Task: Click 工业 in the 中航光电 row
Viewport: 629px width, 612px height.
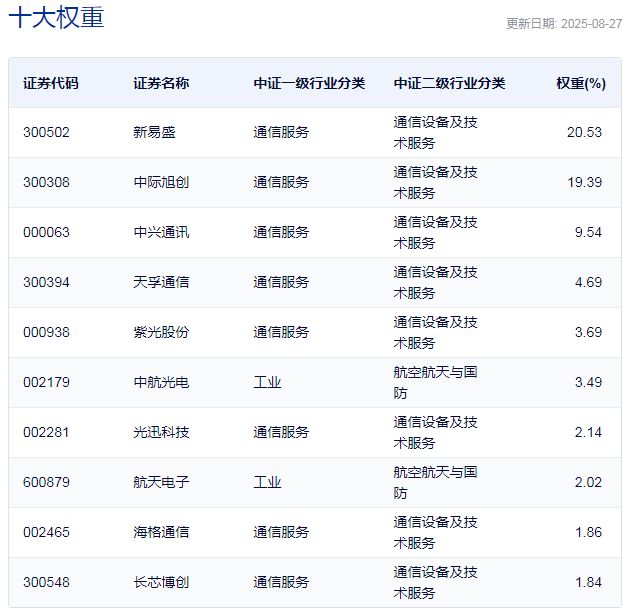Action: pos(267,382)
